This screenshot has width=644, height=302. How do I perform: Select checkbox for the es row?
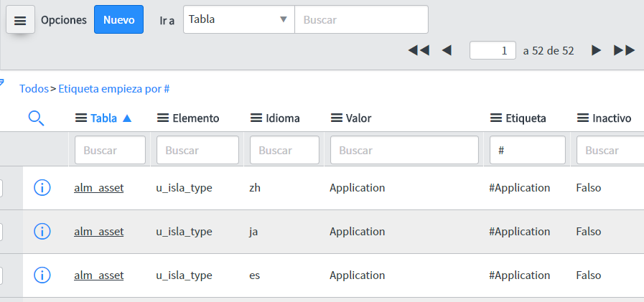pyautogui.click(x=1, y=275)
